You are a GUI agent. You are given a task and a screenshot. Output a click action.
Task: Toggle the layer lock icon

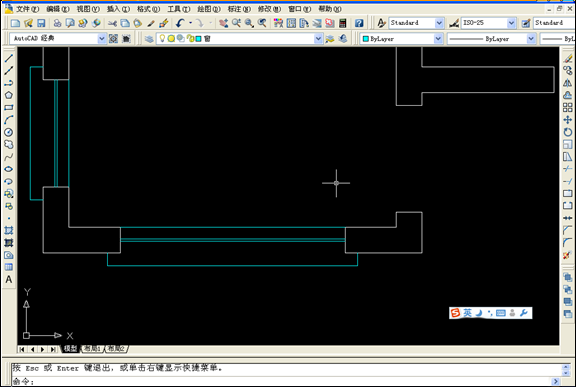point(190,39)
